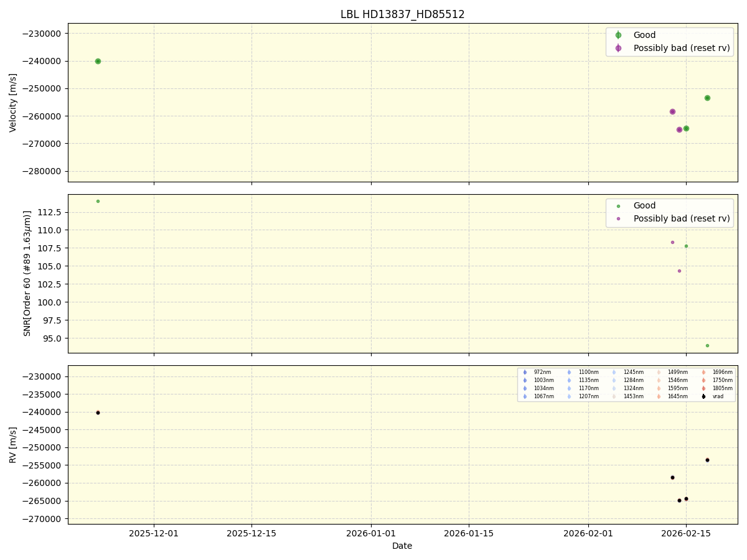
Task: Select the Good legend entry in velocity panel
Action: (x=644, y=35)
